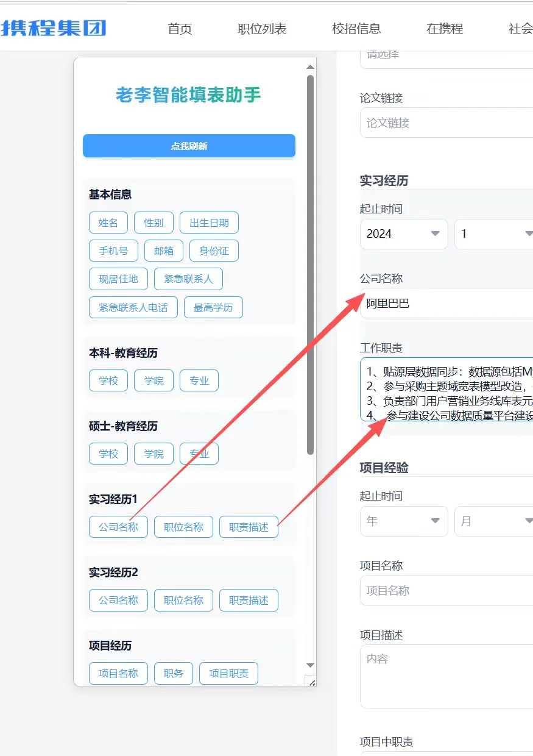Click the panel resize handle corner
The width and height of the screenshot is (533, 756).
[x=312, y=682]
